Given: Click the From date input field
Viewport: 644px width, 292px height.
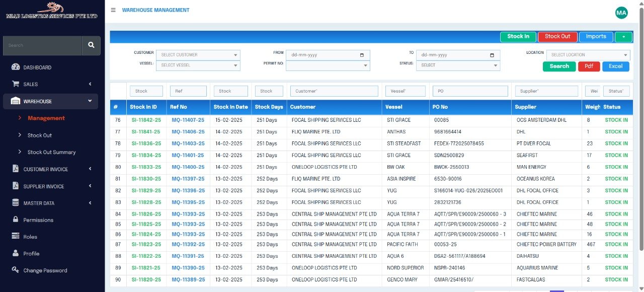Looking at the screenshot, I should (328, 55).
